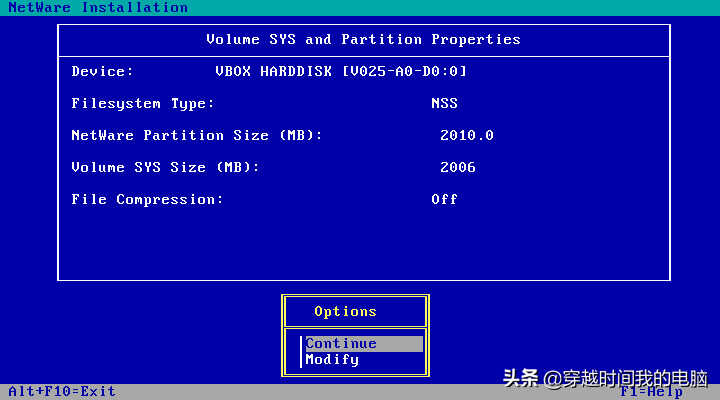
Task: Select Continue in the Options menu
Action: coord(341,343)
